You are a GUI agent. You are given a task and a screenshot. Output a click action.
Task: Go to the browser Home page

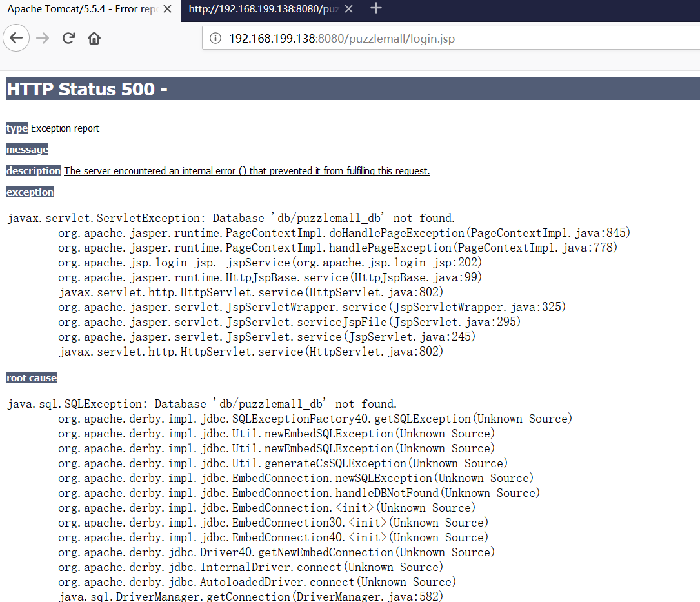coord(94,38)
